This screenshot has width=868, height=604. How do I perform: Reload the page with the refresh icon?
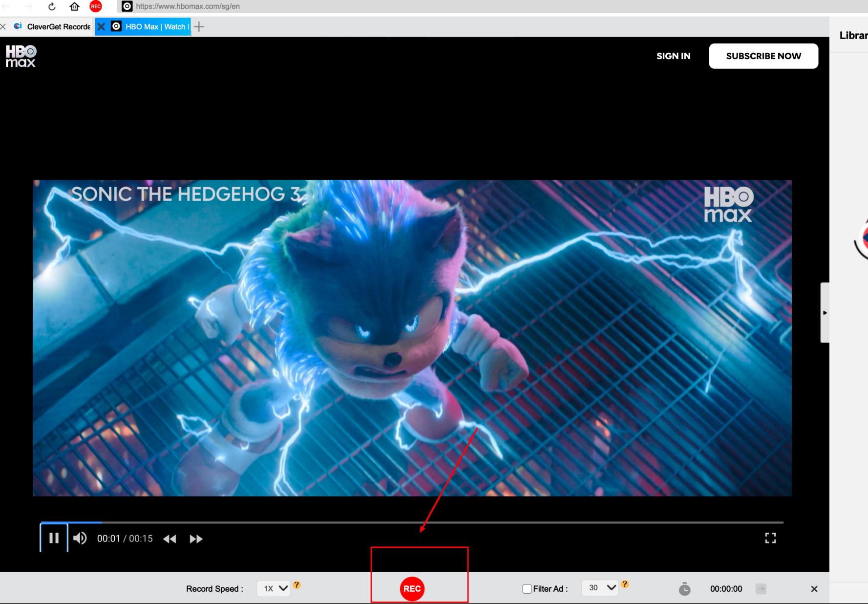52,6
